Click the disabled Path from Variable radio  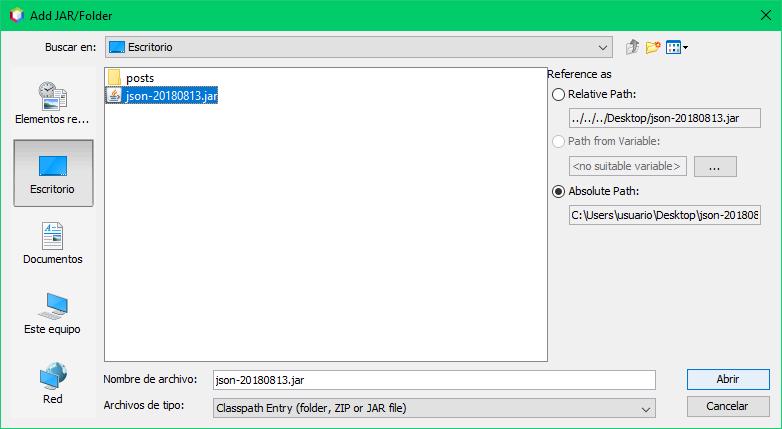(558, 141)
